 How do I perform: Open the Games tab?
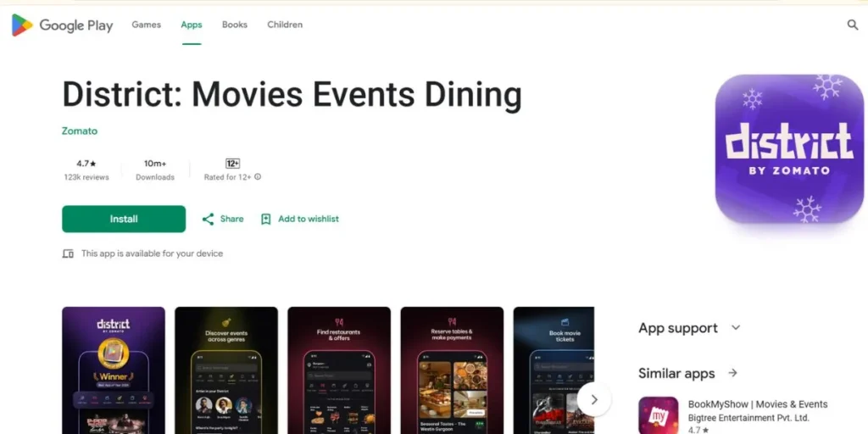146,25
